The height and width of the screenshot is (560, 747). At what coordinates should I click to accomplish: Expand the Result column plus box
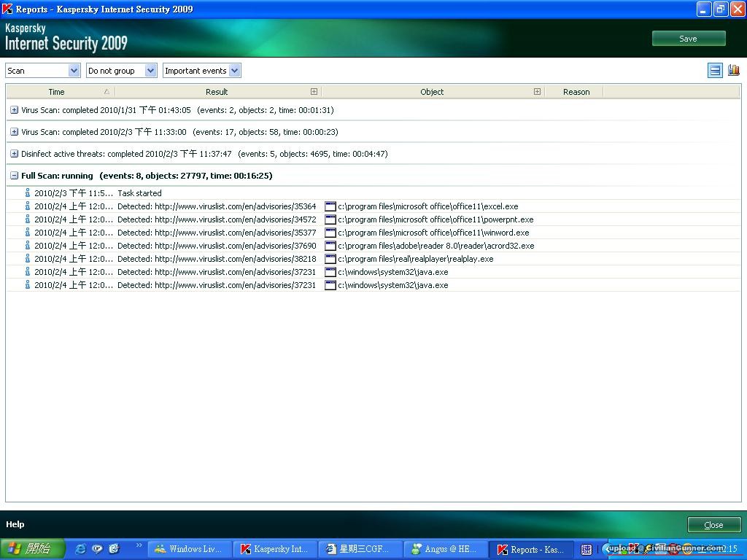coord(314,92)
